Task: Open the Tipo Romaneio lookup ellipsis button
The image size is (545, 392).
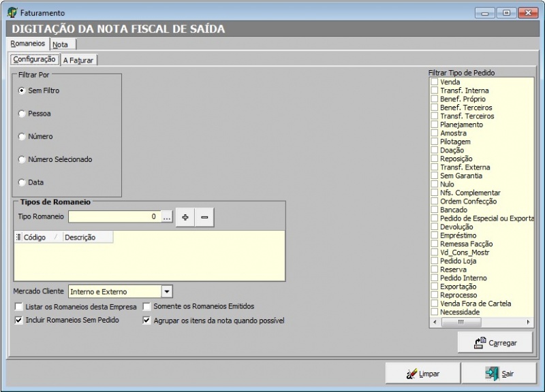Action: coord(166,217)
